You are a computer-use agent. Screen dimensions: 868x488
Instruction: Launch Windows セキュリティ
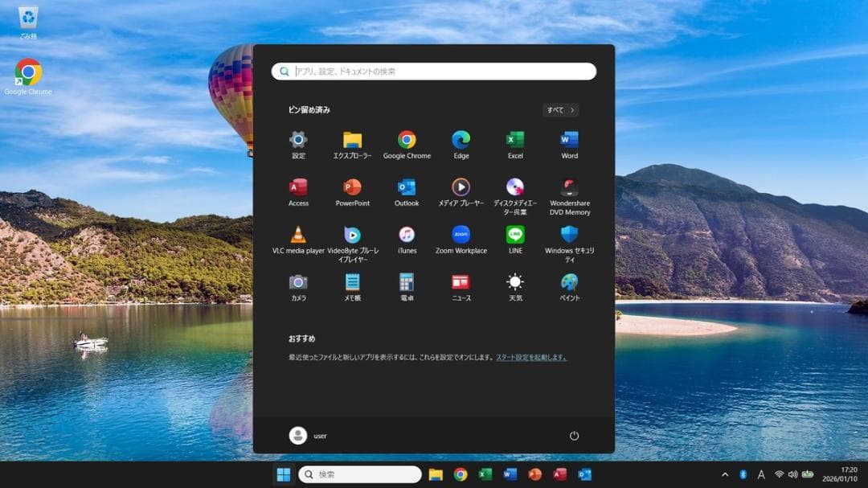click(x=568, y=234)
